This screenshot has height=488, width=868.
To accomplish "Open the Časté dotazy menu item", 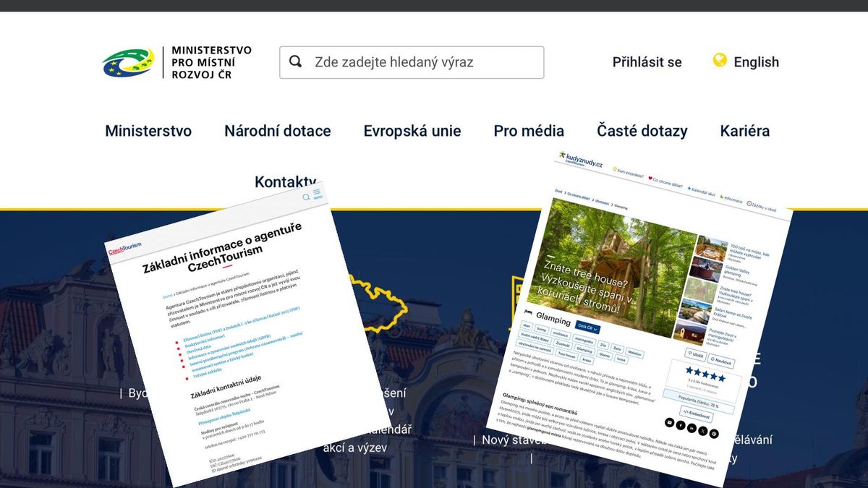I will coord(642,131).
